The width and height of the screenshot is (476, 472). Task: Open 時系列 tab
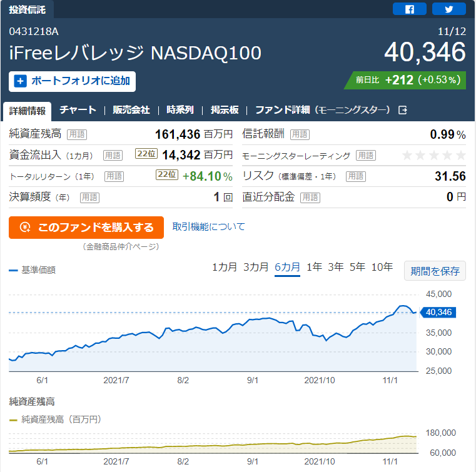pyautogui.click(x=180, y=110)
